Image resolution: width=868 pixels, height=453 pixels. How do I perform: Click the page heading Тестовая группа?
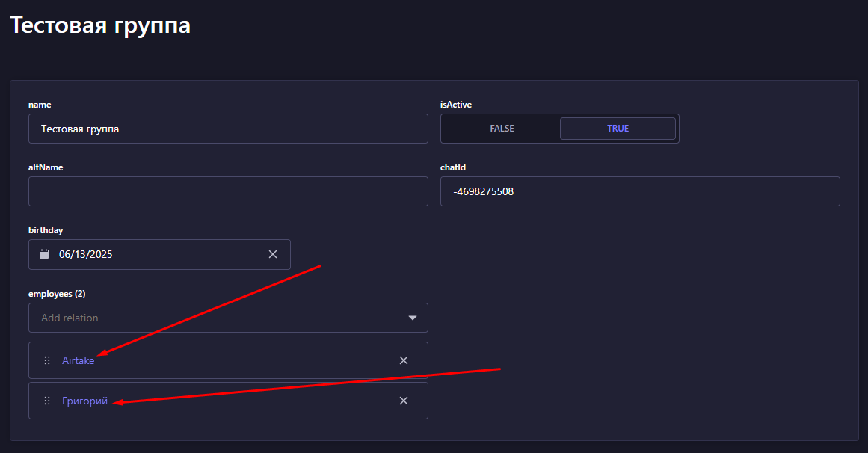pos(100,25)
